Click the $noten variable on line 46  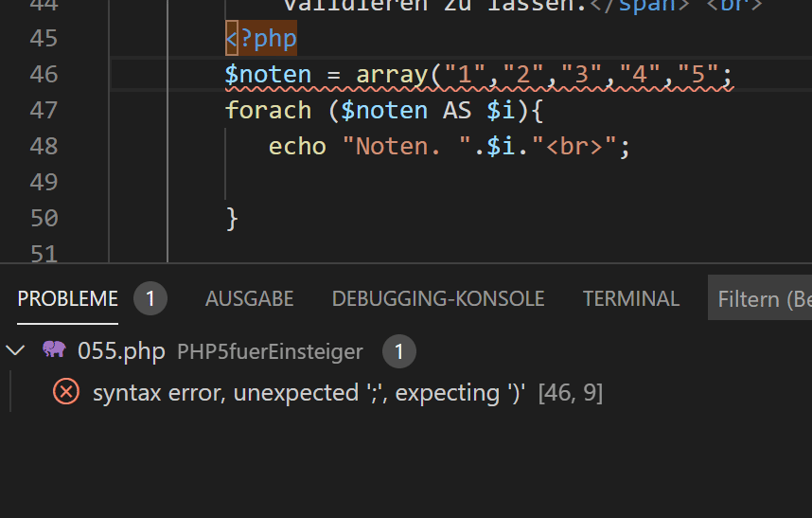(268, 74)
